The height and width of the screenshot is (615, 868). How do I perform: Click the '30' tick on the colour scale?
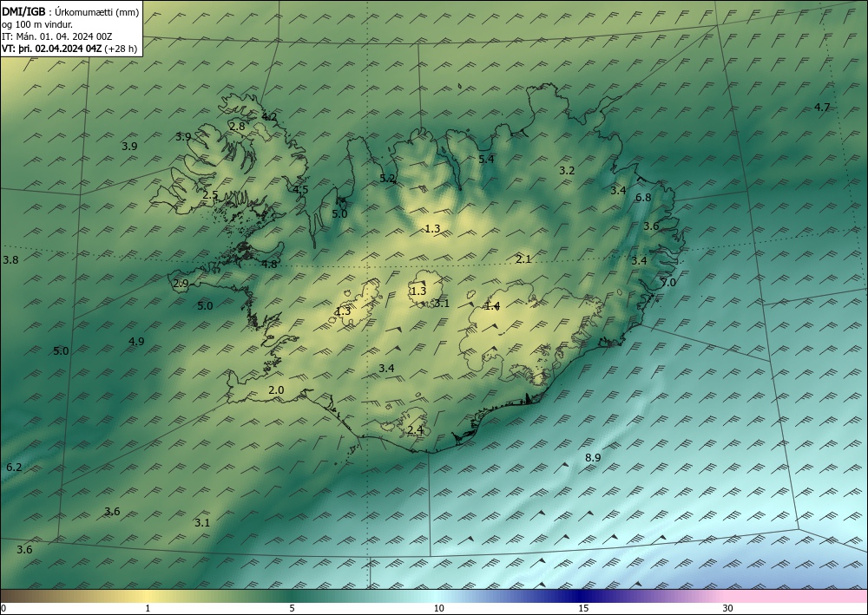click(x=728, y=608)
